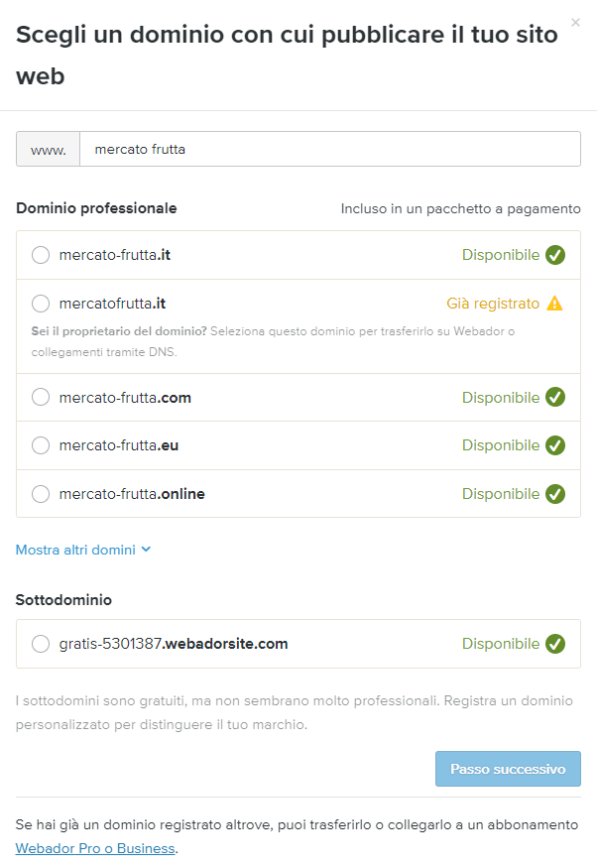
Task: Select free subdomain gratis-5301387.webadorsite.com
Action: click(41, 644)
